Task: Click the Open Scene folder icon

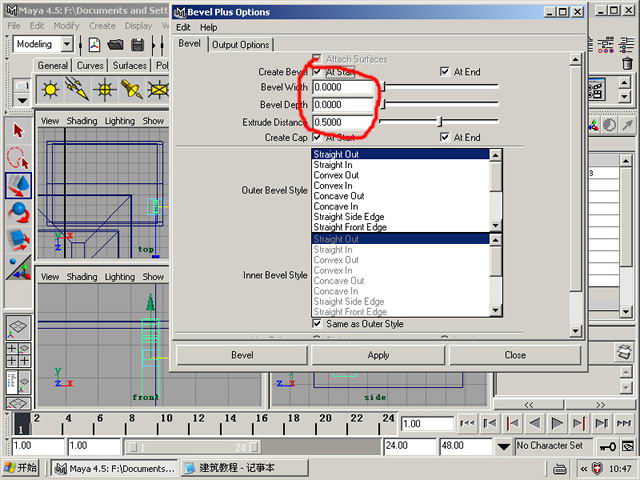Action: pos(116,45)
